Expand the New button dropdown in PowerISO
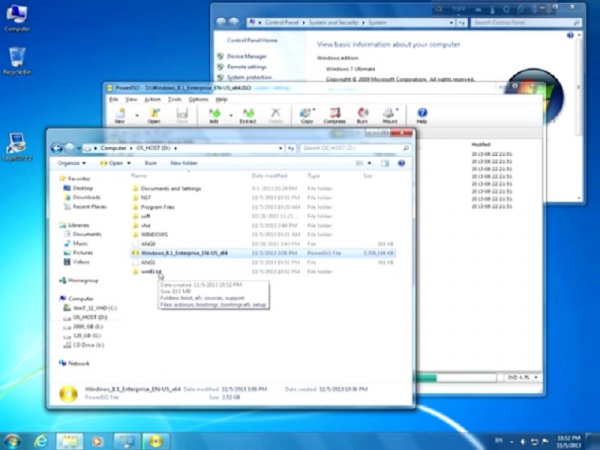600x450 pixels. click(x=137, y=115)
